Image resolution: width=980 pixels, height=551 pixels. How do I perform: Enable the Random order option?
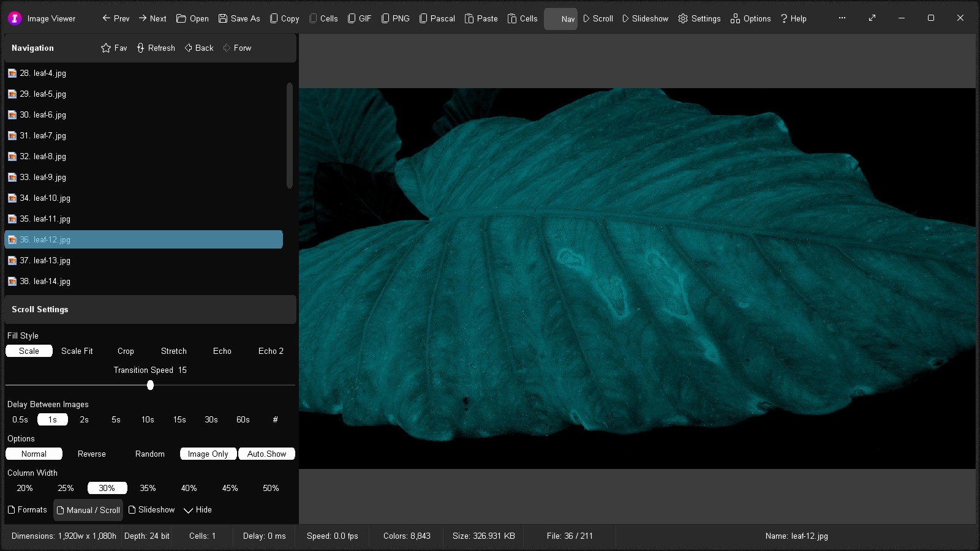[x=149, y=454]
